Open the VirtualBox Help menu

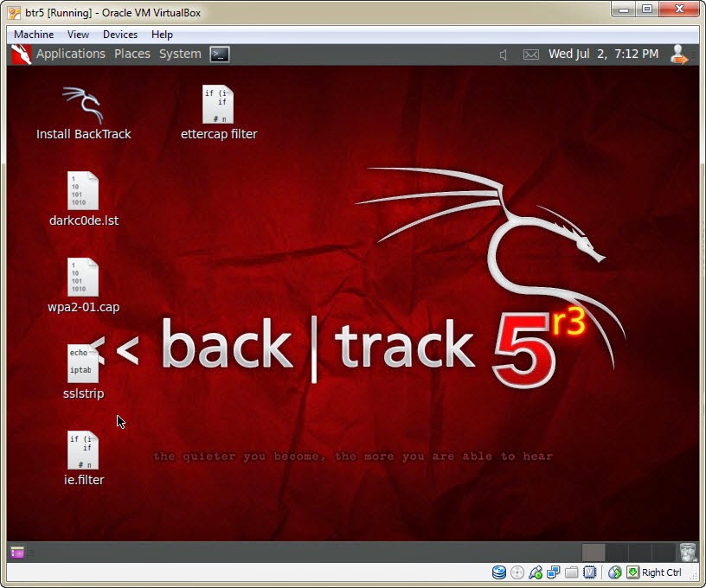pos(162,35)
